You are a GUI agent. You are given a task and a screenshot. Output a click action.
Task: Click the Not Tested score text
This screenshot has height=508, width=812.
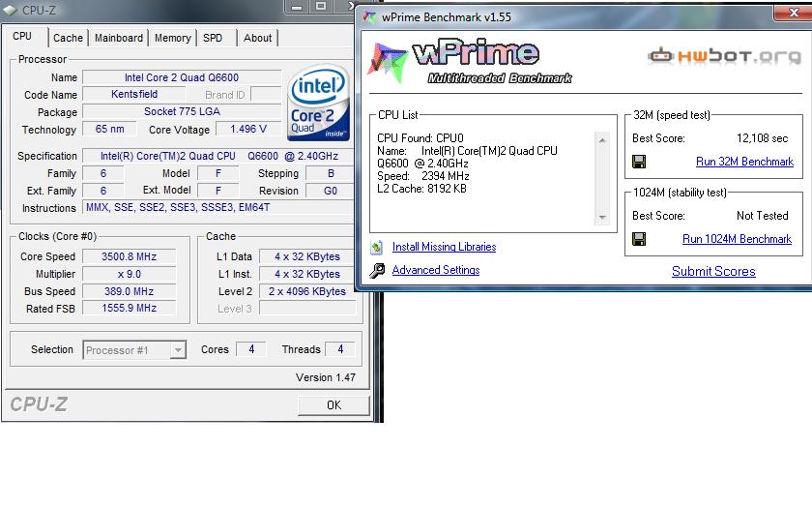pos(763,216)
